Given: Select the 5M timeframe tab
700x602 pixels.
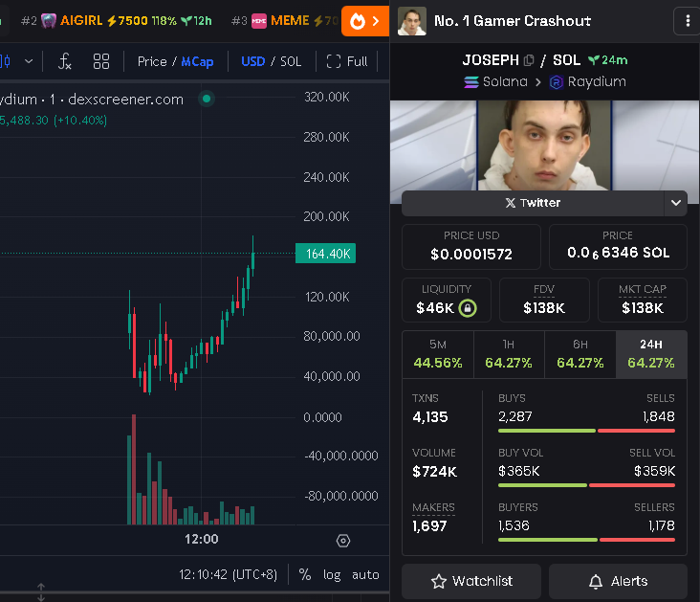Looking at the screenshot, I should coord(438,354).
